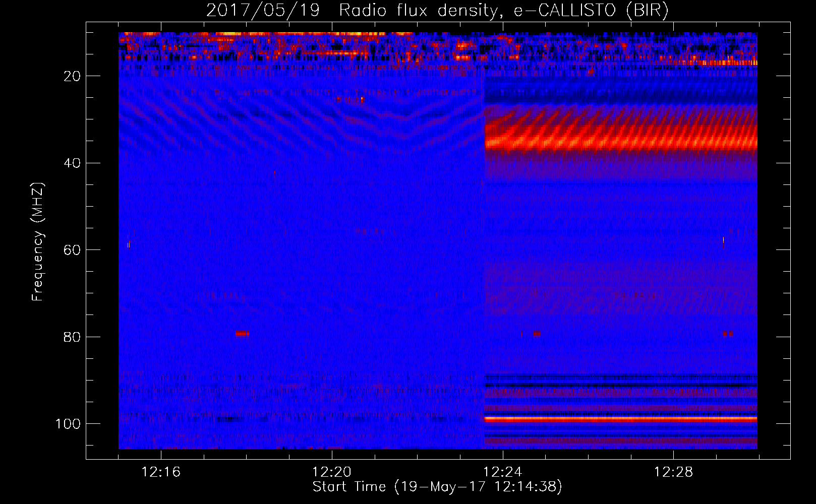Click the "Start Time (19-May-17 12:14:38)" label

point(437,487)
